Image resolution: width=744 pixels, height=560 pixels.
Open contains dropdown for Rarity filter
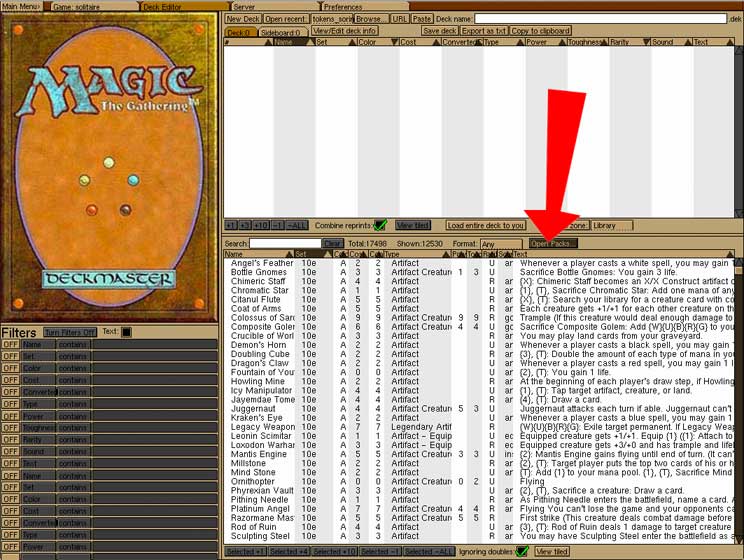coord(74,439)
